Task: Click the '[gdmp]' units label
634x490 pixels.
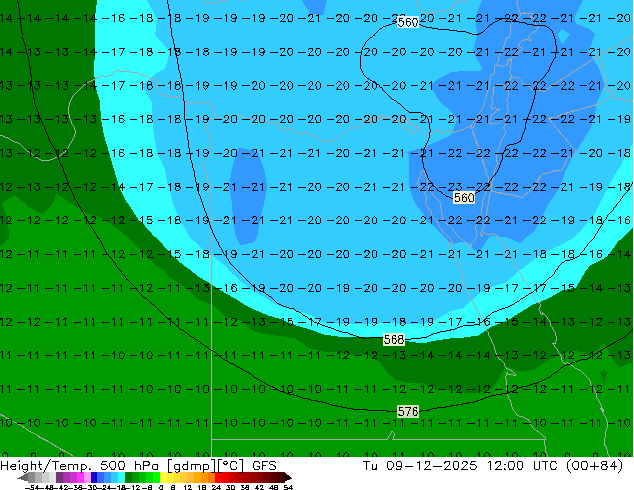Action: coord(191,466)
